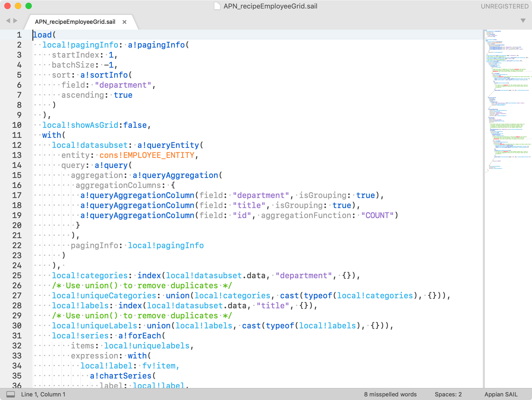Click 'a!queryAggregation(' on line 15
The height and width of the screenshot is (400, 532).
pyautogui.click(x=177, y=175)
